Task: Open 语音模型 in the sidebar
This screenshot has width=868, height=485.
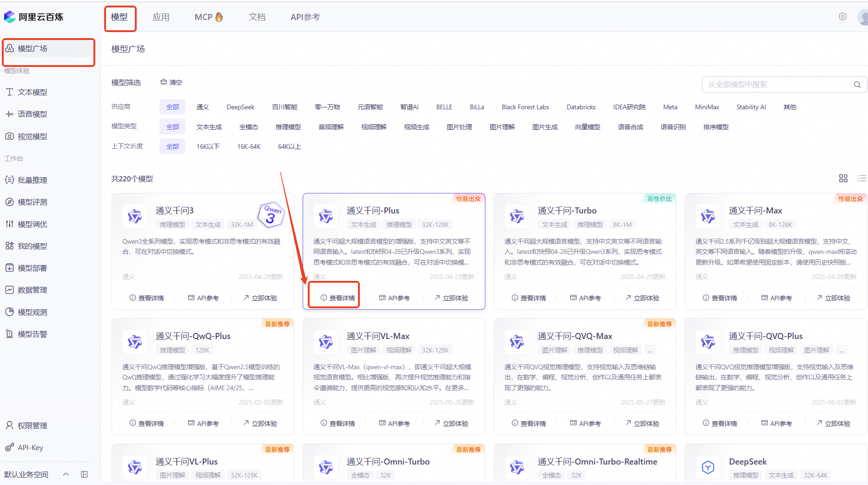Action: coord(33,114)
